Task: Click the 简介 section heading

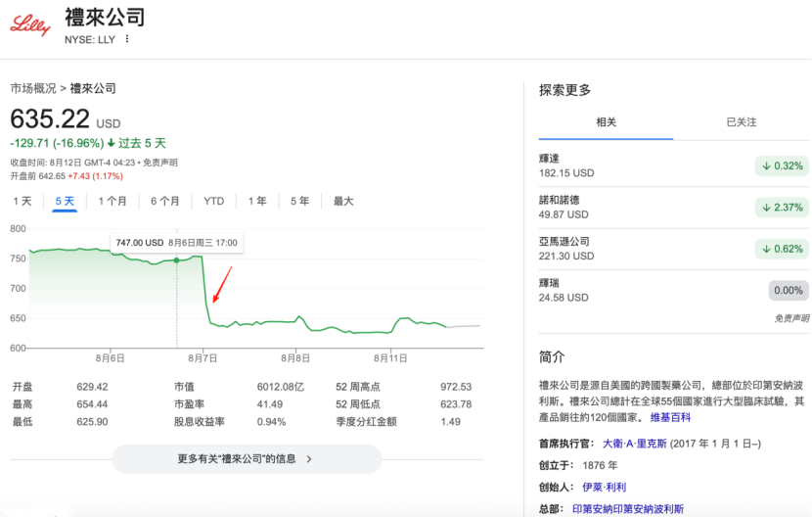Action: [x=552, y=357]
